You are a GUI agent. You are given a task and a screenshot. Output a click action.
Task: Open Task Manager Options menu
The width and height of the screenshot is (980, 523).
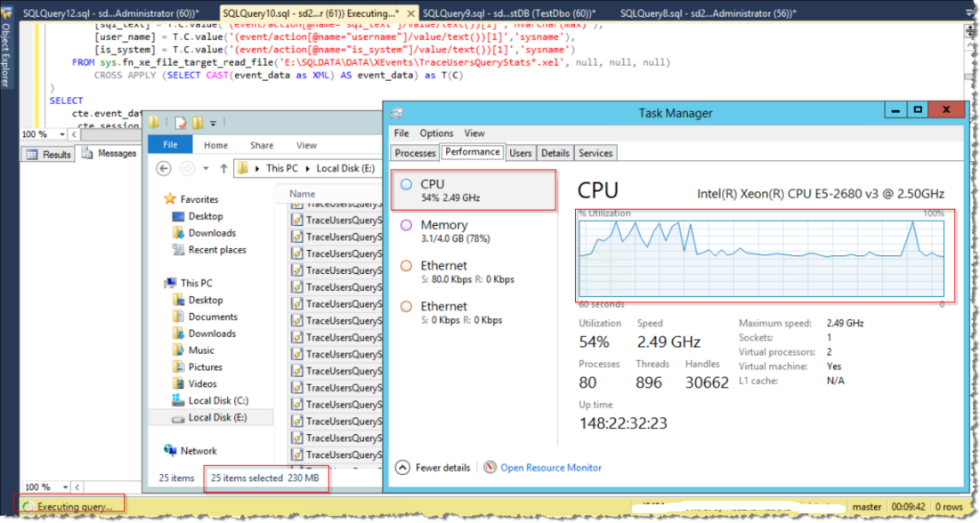tap(436, 133)
